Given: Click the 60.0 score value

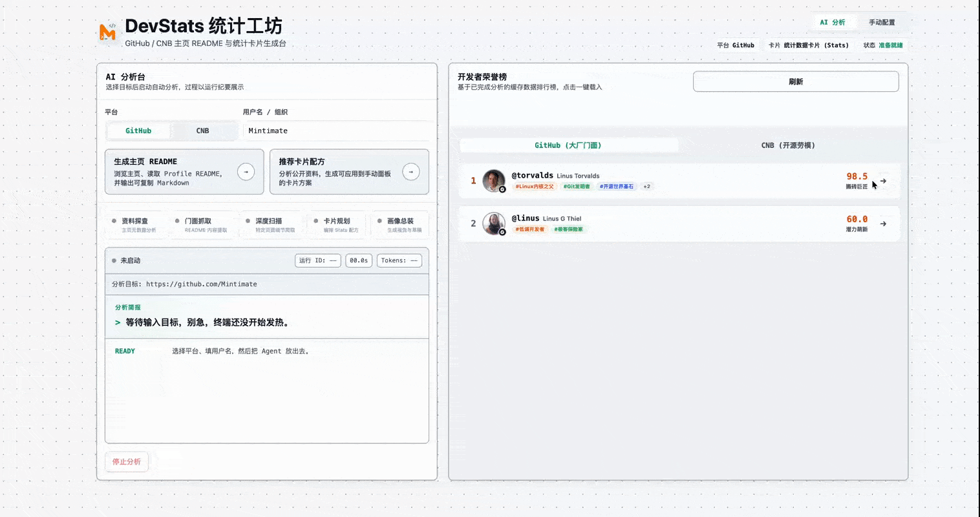Looking at the screenshot, I should (x=857, y=218).
